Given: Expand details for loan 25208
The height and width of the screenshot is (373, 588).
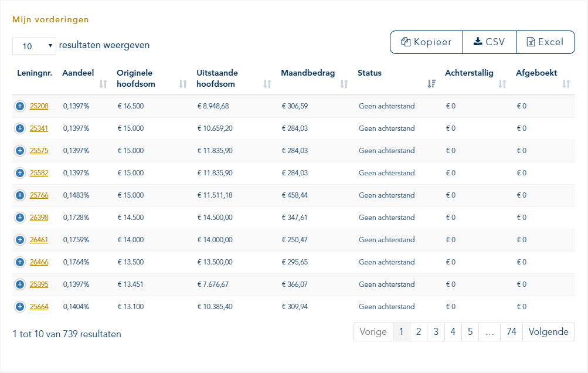Looking at the screenshot, I should click(x=20, y=106).
